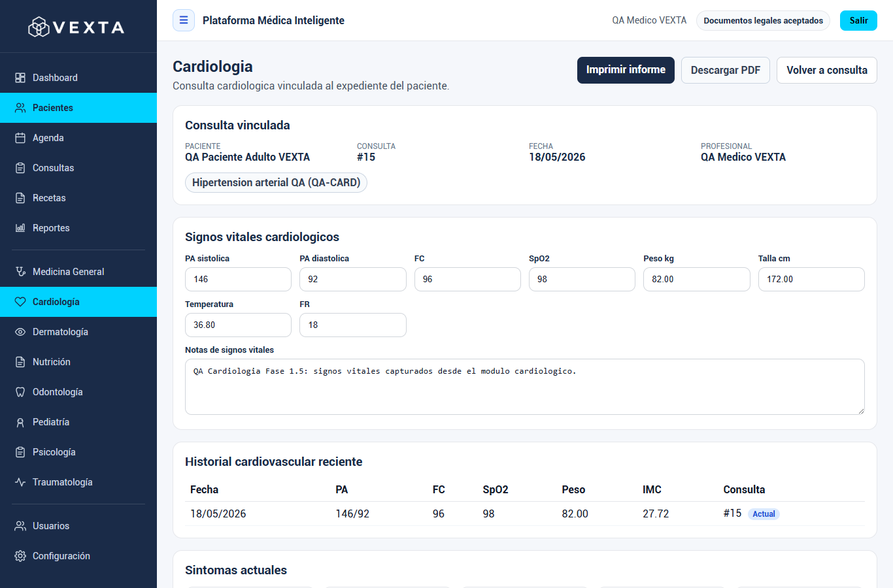Click the FC heart rate field
This screenshot has height=588, width=893.
[x=467, y=279]
